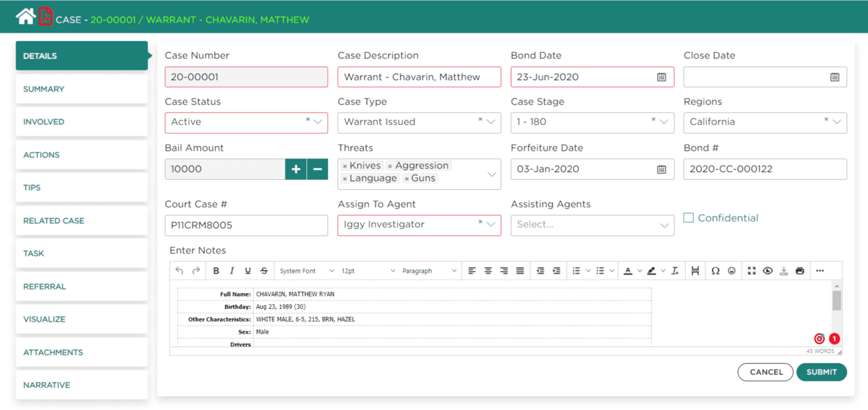Preview the notes content
This screenshot has width=868, height=410.
click(x=768, y=270)
